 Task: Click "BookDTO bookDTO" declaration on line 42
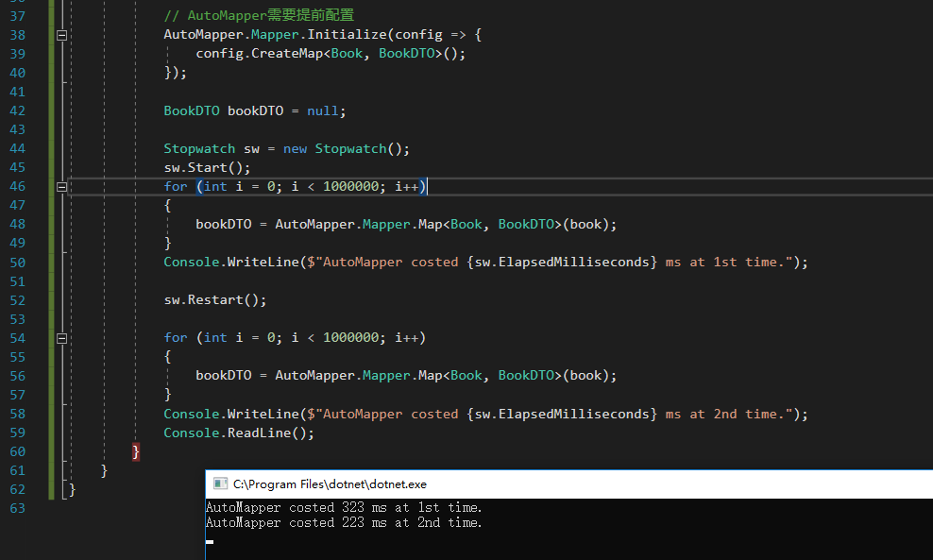coord(224,110)
